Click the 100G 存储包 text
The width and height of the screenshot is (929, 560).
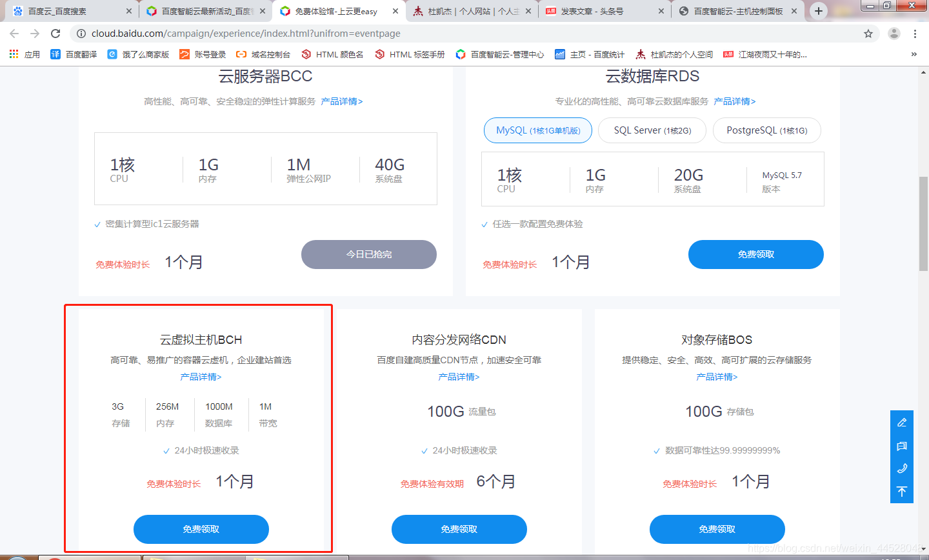[719, 412]
